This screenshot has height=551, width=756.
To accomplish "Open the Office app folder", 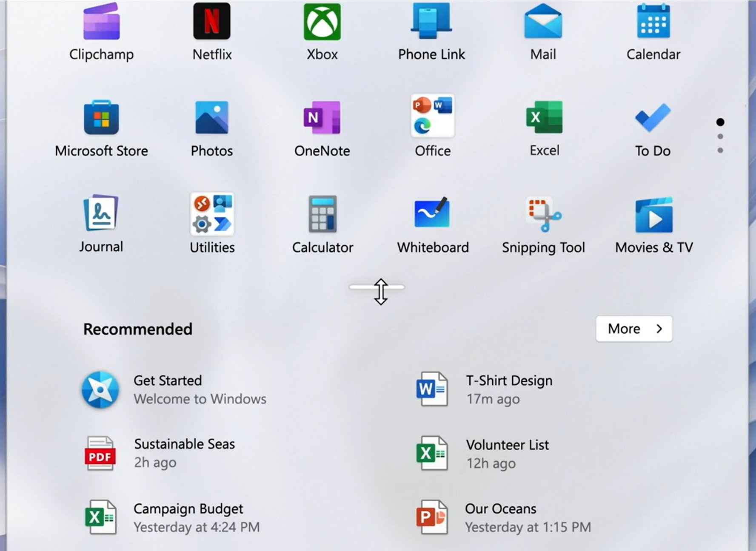I will click(x=433, y=126).
